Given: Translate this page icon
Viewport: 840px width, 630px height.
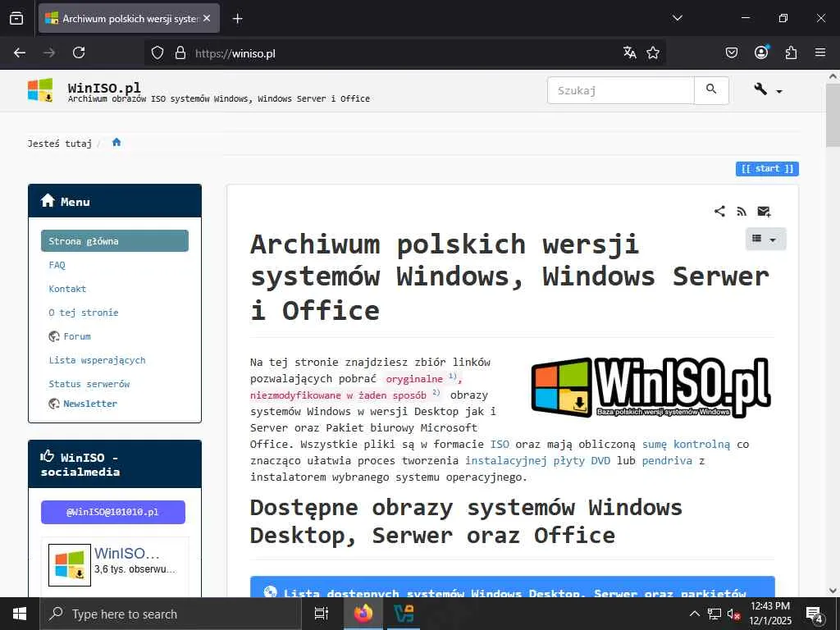Looking at the screenshot, I should [x=630, y=52].
